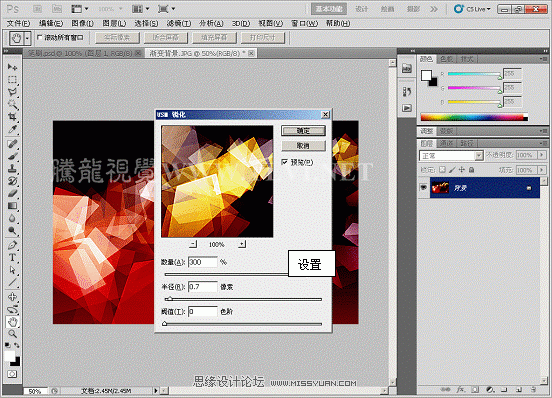The width and height of the screenshot is (552, 398).
Task: Open Actions panel icon in dock
Action: (x=407, y=108)
